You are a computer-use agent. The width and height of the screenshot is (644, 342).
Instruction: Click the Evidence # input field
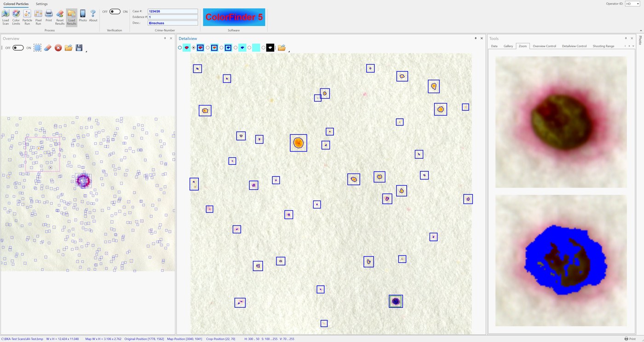172,17
